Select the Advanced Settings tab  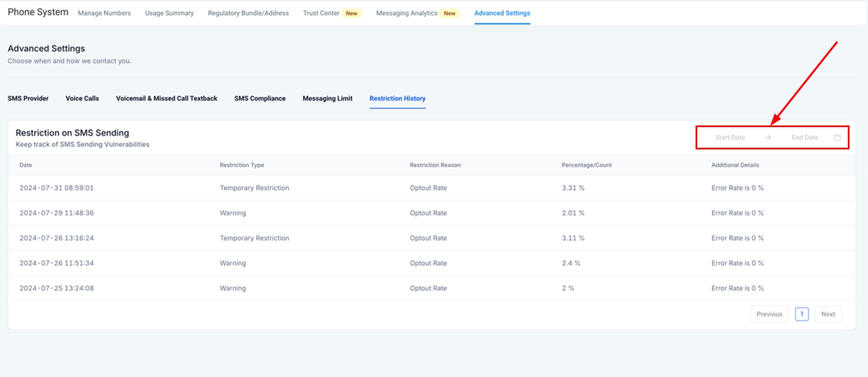tap(502, 13)
